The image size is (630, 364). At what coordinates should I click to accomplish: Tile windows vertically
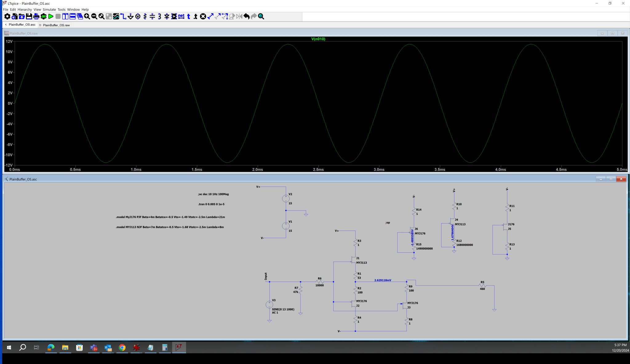point(65,17)
